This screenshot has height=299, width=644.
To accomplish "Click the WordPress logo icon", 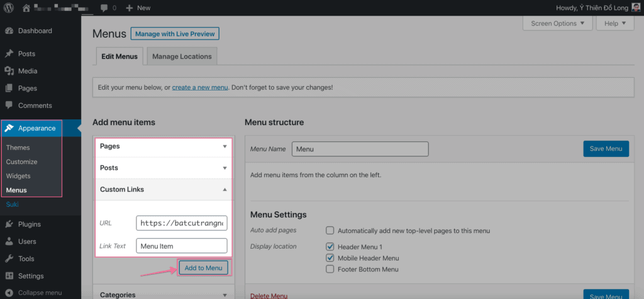I will tap(9, 8).
